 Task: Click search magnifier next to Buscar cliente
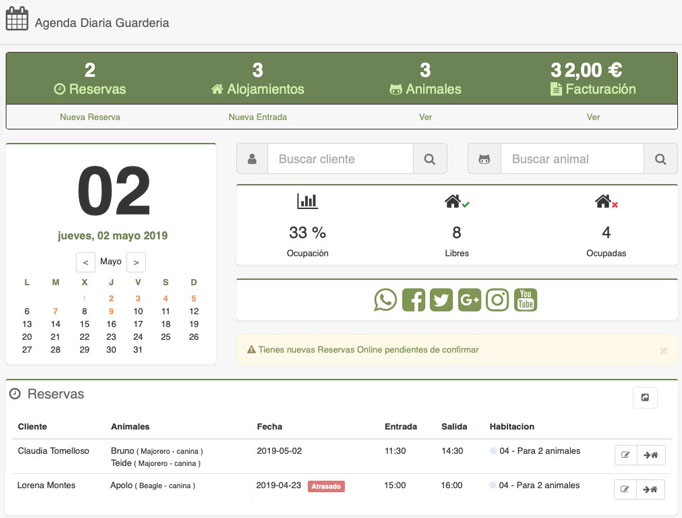(x=429, y=159)
